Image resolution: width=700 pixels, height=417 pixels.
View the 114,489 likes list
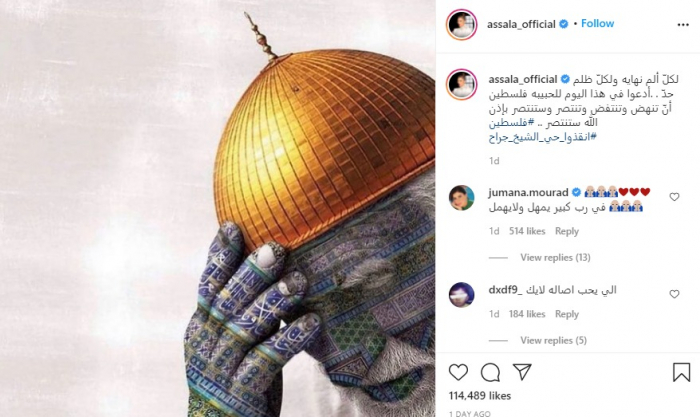pos(479,396)
